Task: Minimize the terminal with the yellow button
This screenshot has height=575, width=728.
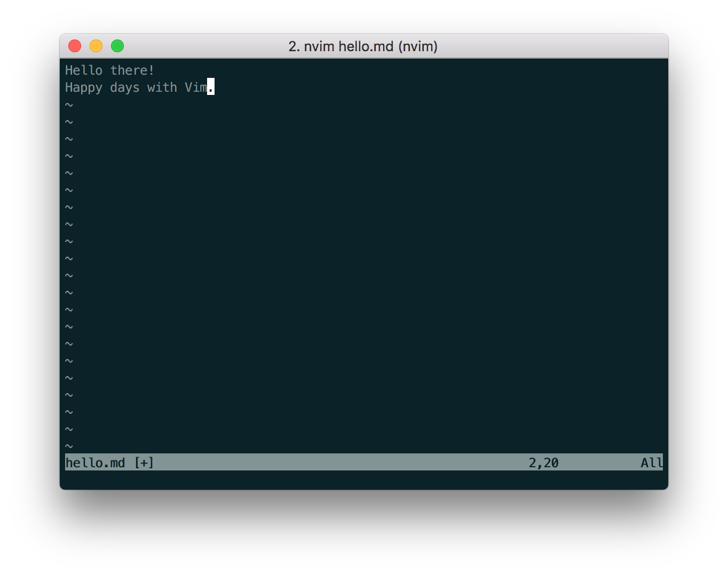Action: coord(96,46)
